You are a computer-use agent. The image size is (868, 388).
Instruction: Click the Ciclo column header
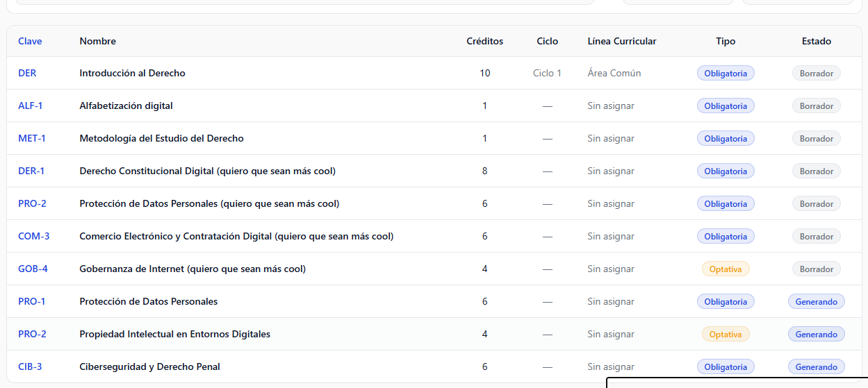pos(548,41)
